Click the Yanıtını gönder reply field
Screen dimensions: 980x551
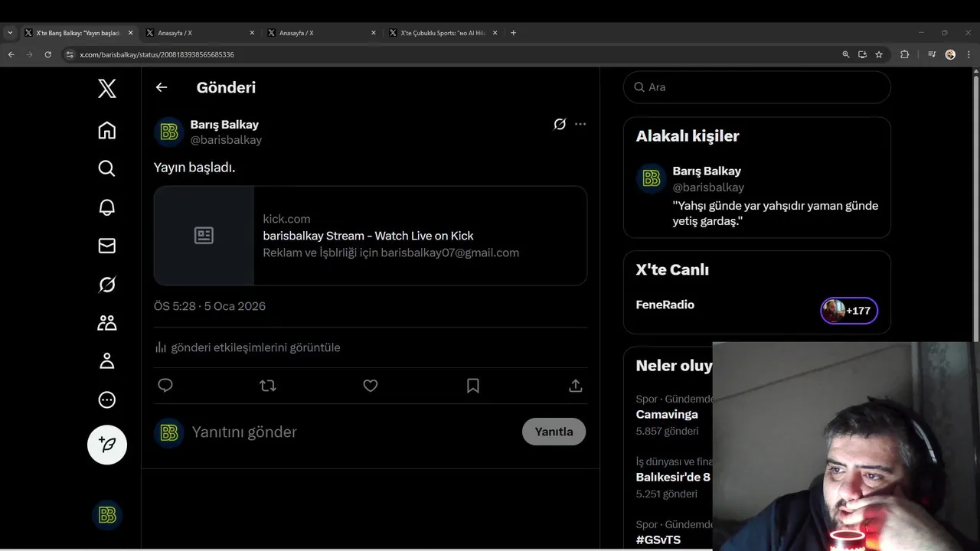click(x=352, y=432)
